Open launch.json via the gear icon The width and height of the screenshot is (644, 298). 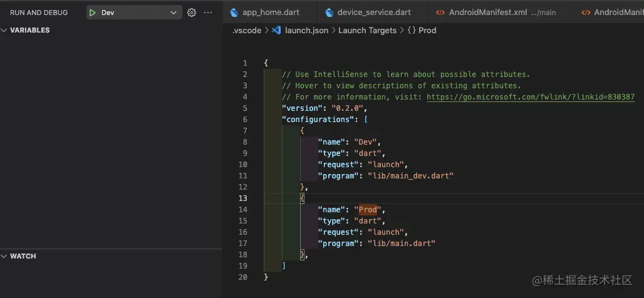tap(192, 13)
